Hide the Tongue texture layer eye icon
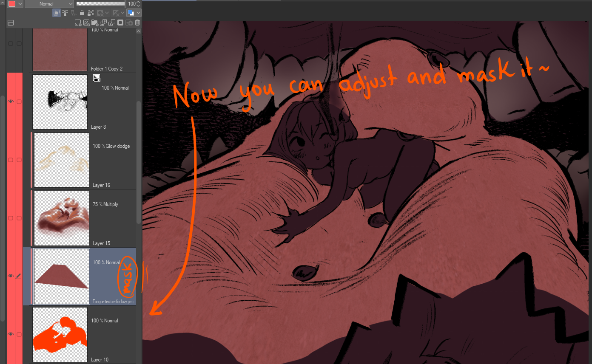 (x=11, y=277)
